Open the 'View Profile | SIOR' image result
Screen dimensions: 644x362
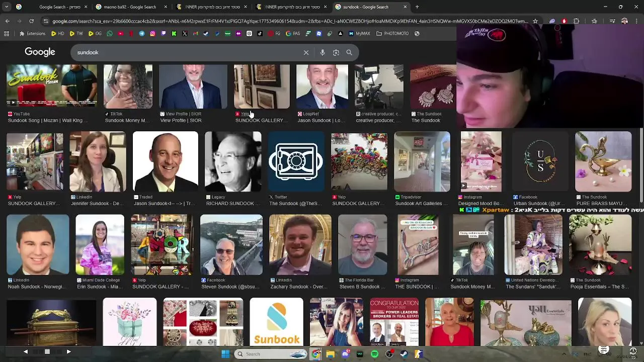(x=193, y=86)
